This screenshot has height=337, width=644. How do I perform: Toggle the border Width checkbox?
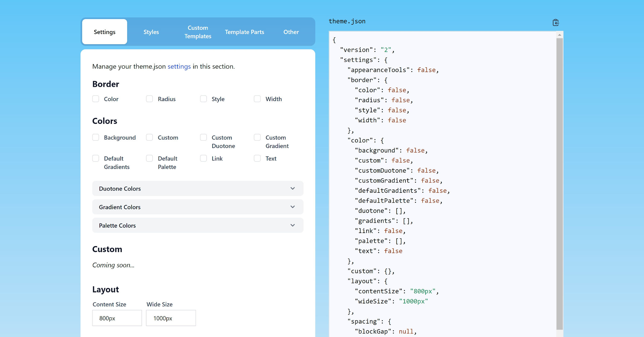257,99
